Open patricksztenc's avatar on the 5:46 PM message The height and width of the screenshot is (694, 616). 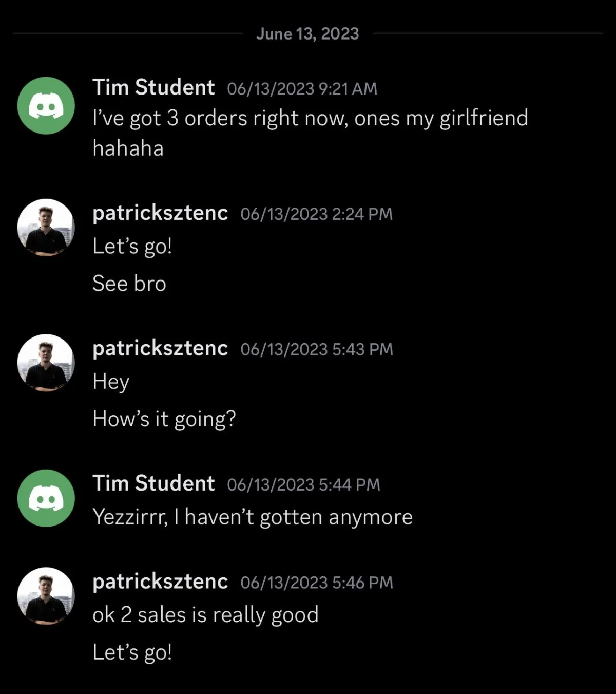coord(46,596)
